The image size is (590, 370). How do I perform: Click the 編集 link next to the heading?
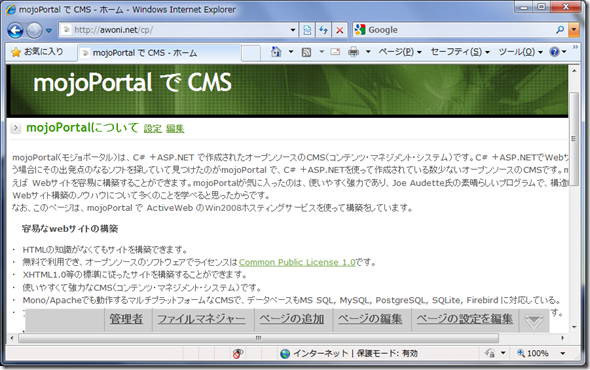coord(175,129)
